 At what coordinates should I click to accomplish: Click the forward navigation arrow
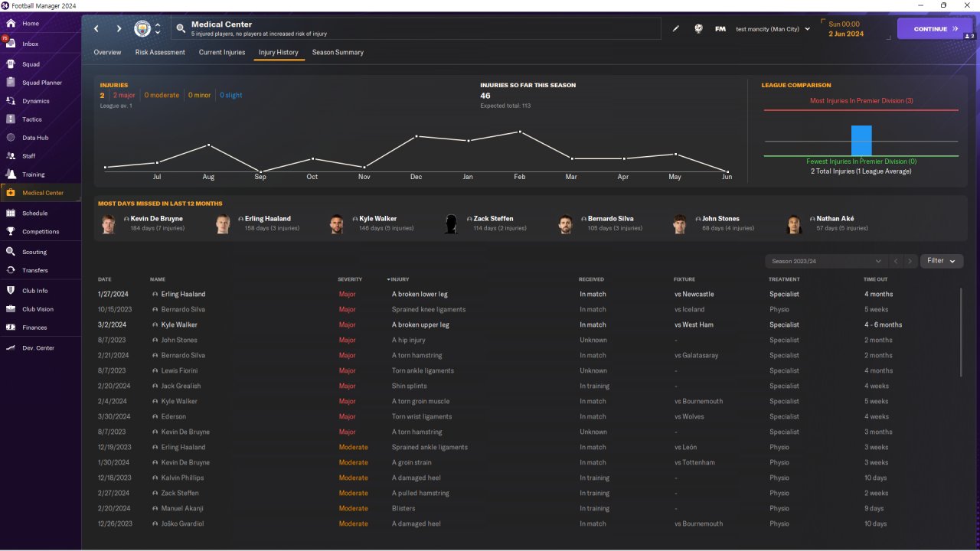[x=119, y=29]
